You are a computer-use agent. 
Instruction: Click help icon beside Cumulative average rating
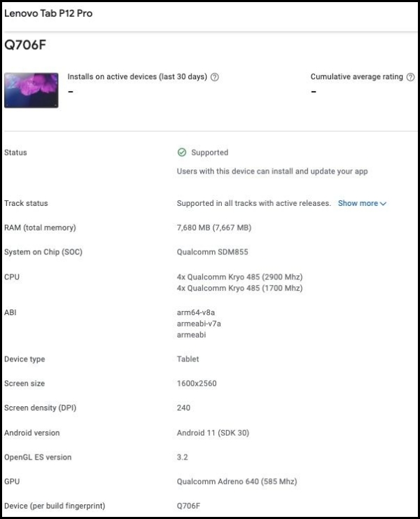410,77
